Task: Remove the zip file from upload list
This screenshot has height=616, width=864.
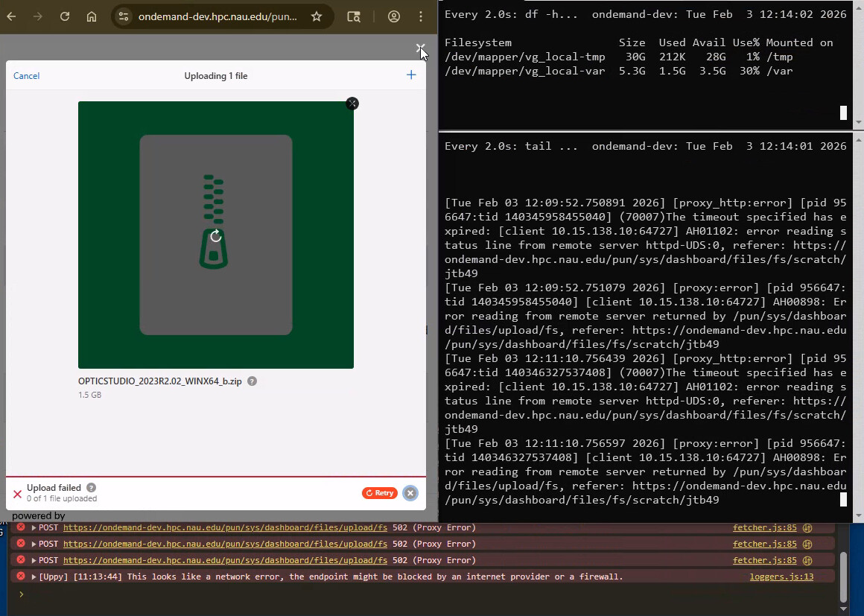Action: tap(352, 104)
